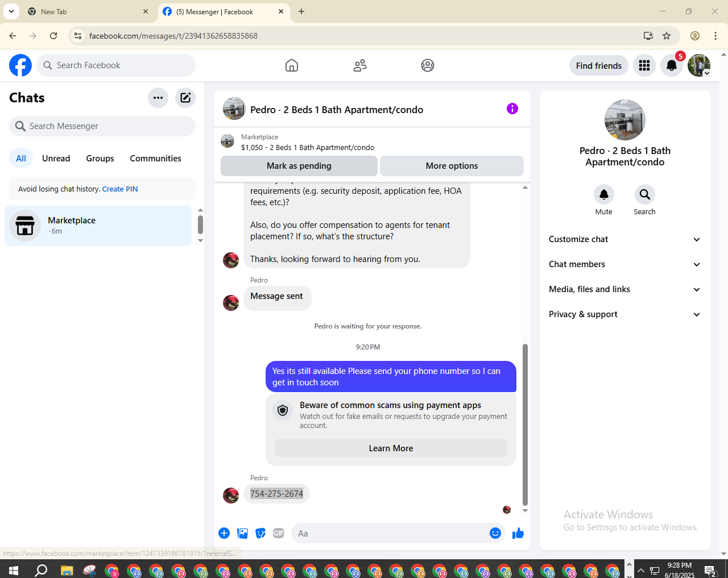Open the Facebook logo home link
This screenshot has width=728, height=578.
pyautogui.click(x=20, y=65)
